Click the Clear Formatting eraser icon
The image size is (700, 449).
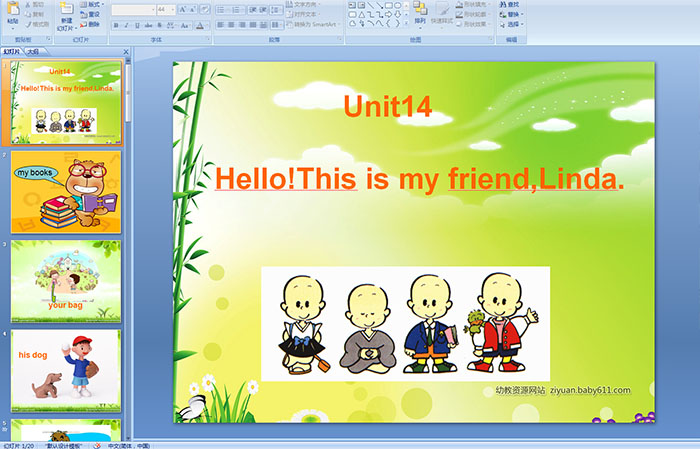205,9
